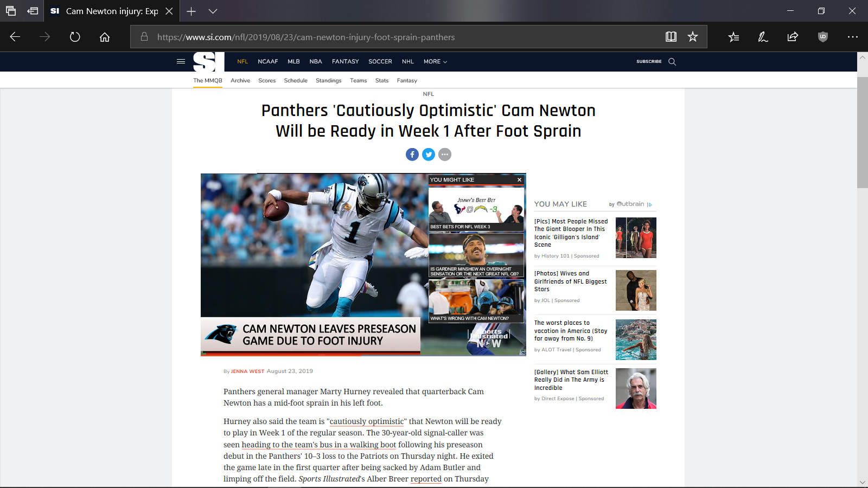Expand the MORE navigation dropdown
This screenshot has height=488, width=868.
point(435,61)
